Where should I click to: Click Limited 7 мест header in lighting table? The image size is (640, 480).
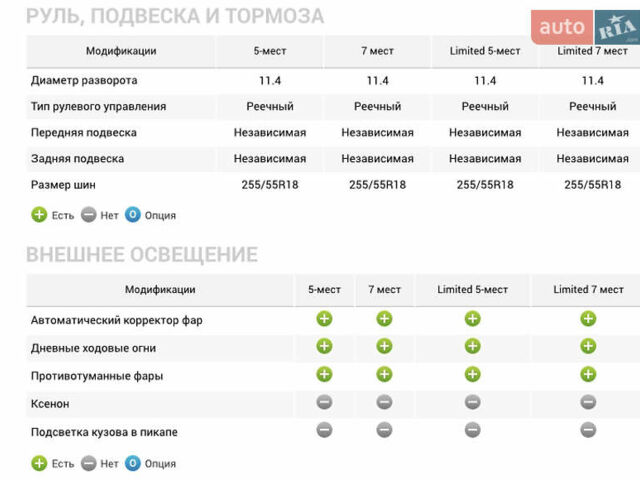tap(588, 289)
